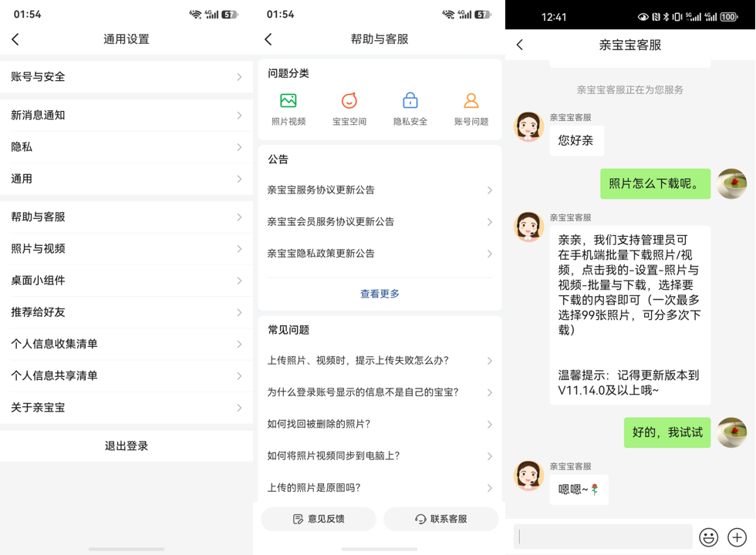Tap the 嗯嗯~ reply bubble
The image size is (756, 555).
point(579,489)
